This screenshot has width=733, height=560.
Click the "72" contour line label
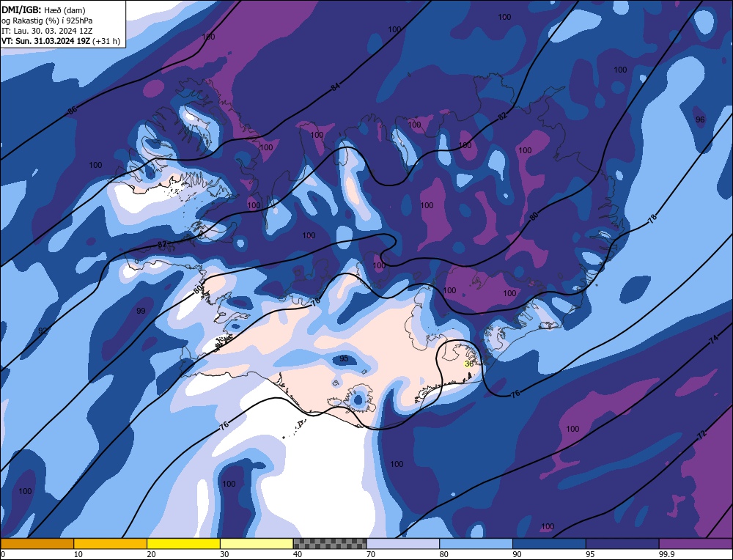point(701,435)
